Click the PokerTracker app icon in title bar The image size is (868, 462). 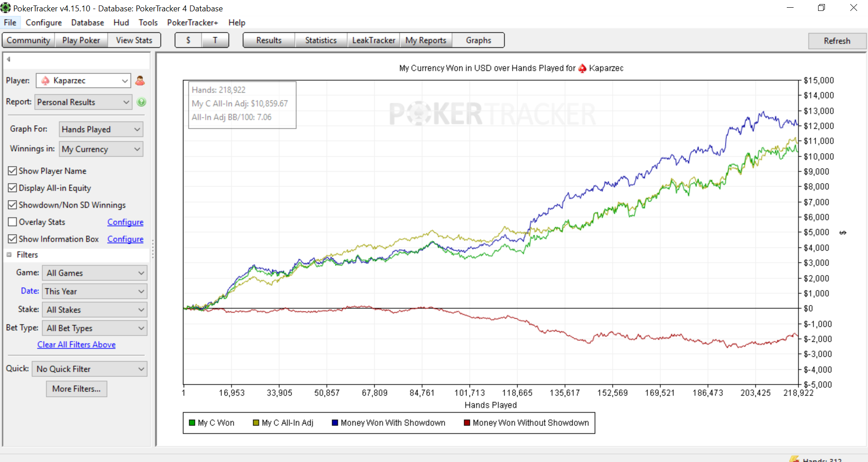tap(5, 8)
